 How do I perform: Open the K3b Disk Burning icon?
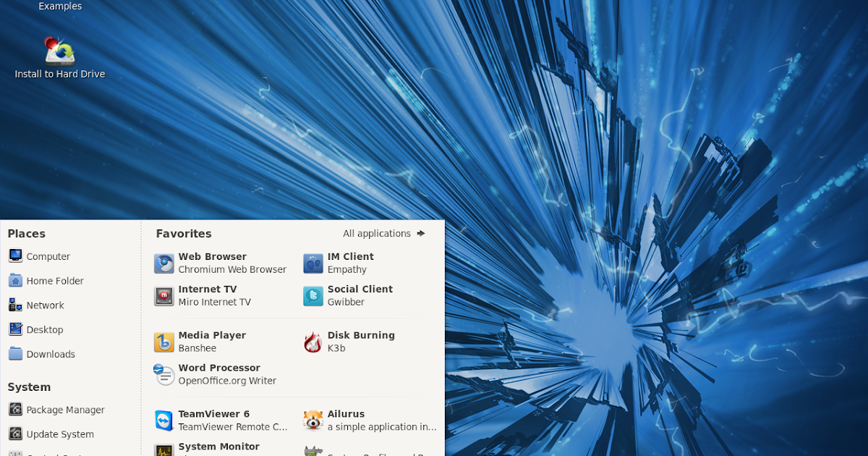click(x=313, y=342)
